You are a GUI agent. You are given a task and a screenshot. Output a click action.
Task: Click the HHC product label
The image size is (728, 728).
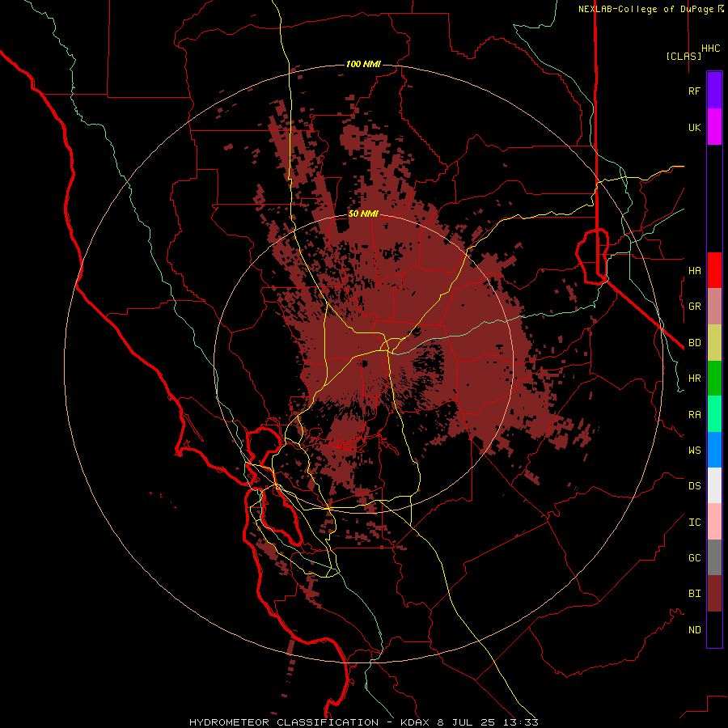click(x=711, y=49)
